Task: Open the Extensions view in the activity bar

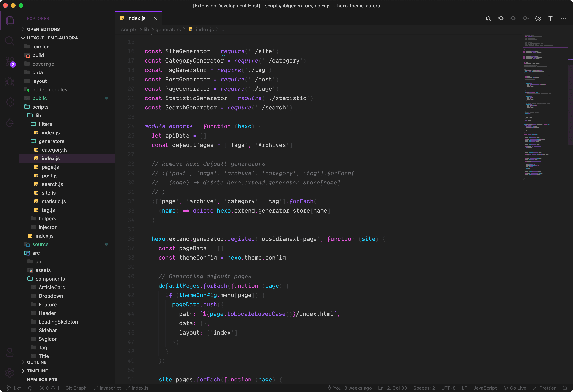Action: pos(10,102)
